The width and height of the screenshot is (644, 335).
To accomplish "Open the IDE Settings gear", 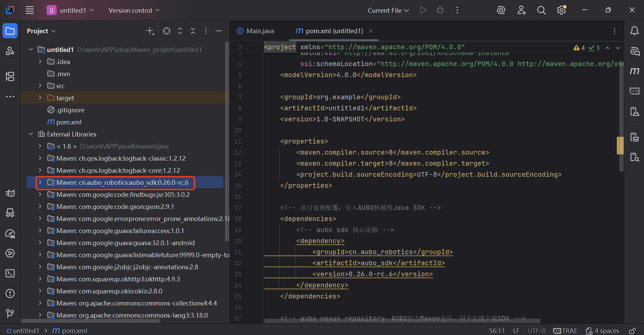I will tap(561, 10).
